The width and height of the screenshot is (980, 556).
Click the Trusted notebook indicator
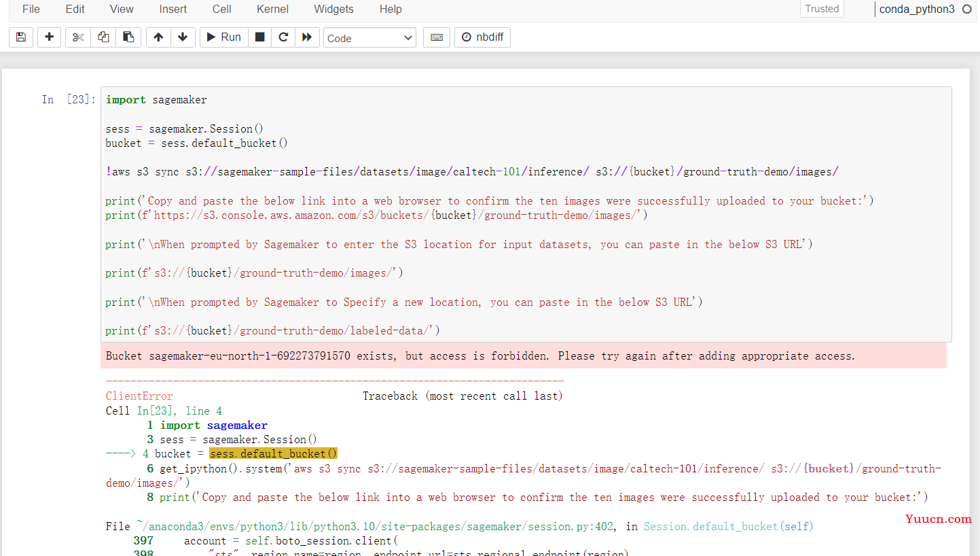(822, 9)
